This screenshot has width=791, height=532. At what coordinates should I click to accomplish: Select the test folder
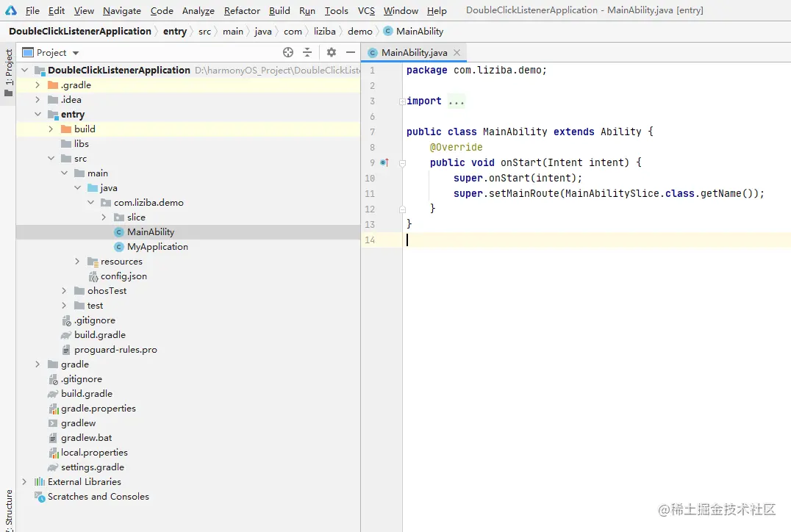pyautogui.click(x=95, y=306)
